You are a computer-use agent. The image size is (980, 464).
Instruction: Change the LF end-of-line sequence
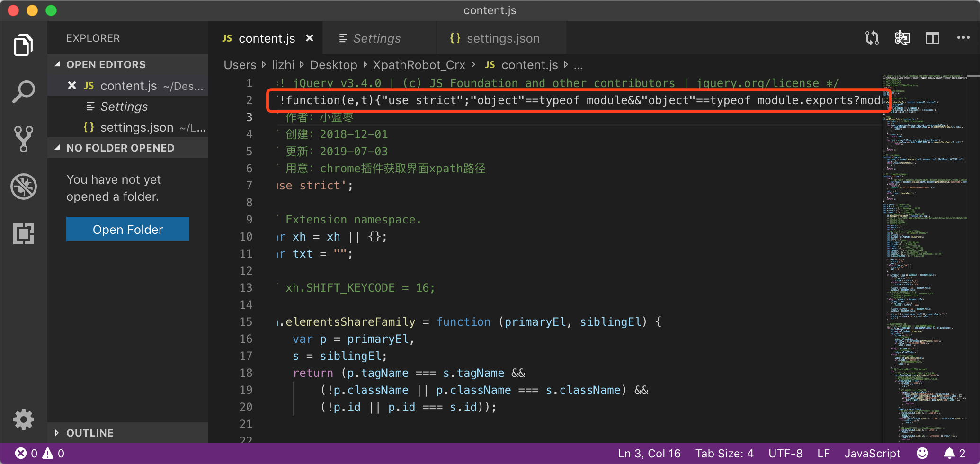coord(824,454)
